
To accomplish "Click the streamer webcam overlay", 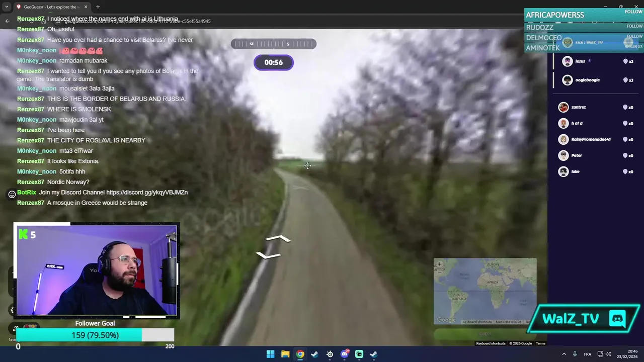I will pos(97,270).
